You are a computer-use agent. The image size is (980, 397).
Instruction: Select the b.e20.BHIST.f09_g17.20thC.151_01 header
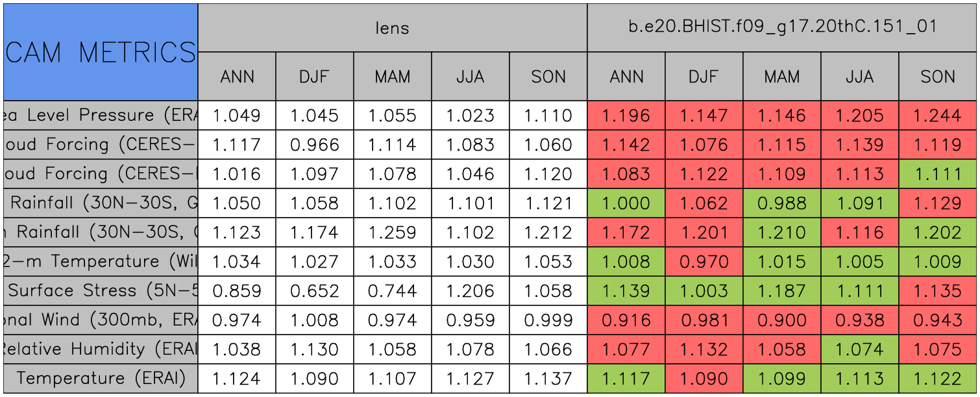782,28
